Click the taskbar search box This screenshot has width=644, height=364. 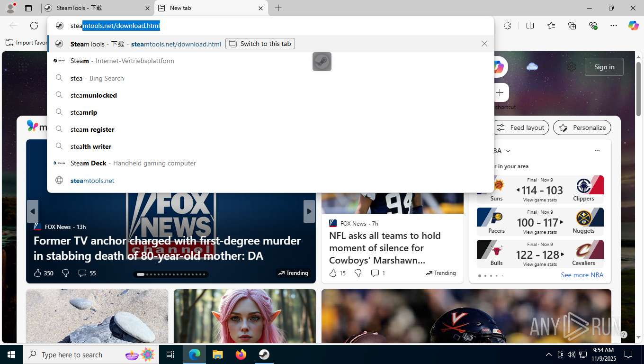click(x=92, y=355)
